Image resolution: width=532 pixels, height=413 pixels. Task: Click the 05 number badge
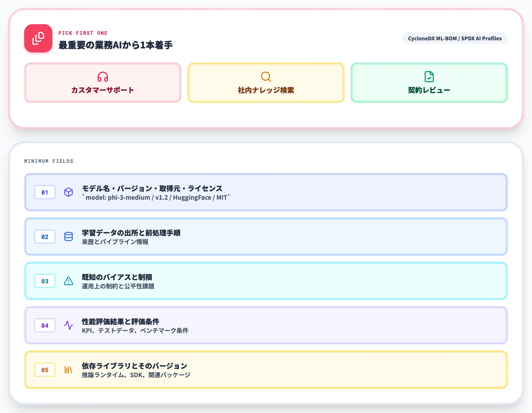[45, 370]
